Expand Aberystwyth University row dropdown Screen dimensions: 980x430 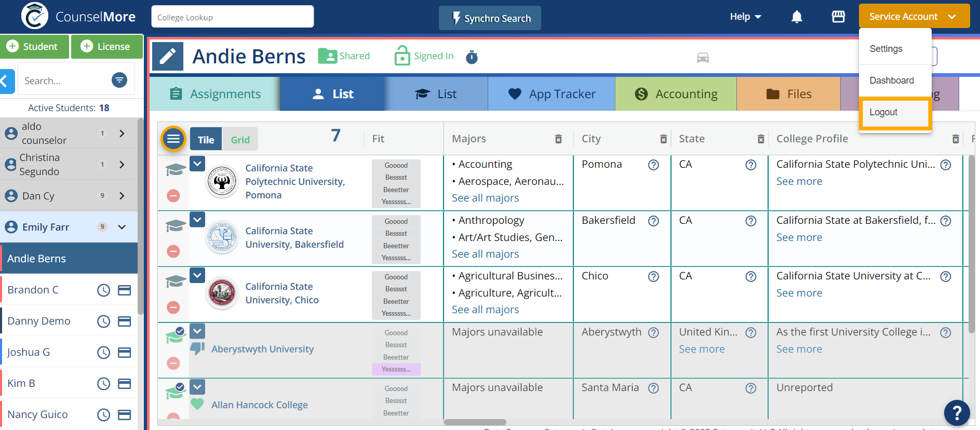pyautogui.click(x=197, y=330)
